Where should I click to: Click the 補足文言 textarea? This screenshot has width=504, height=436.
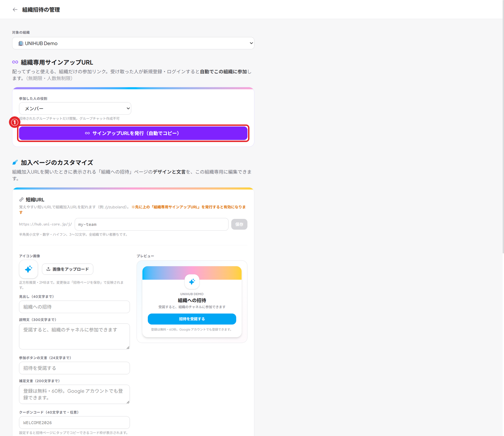pyautogui.click(x=74, y=394)
